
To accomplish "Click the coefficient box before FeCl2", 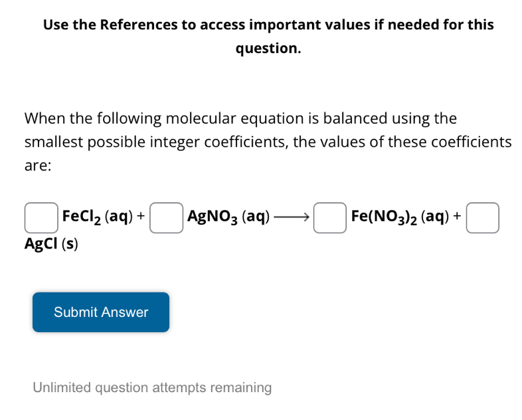I will [41, 217].
